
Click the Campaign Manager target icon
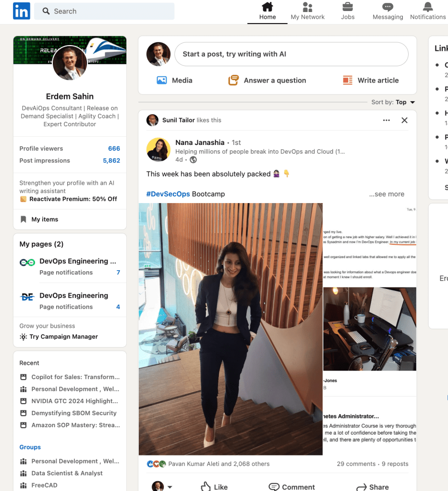click(23, 336)
